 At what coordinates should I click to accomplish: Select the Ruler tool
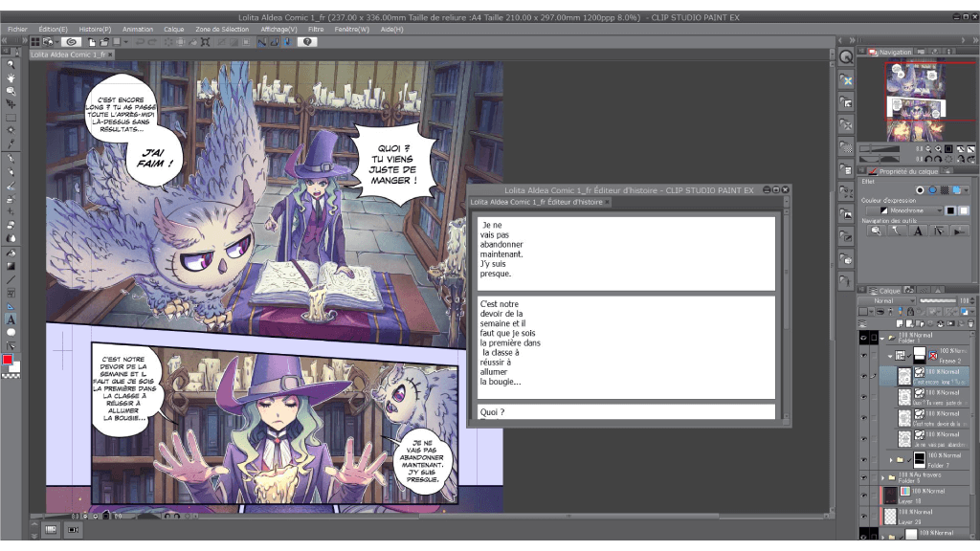click(11, 306)
